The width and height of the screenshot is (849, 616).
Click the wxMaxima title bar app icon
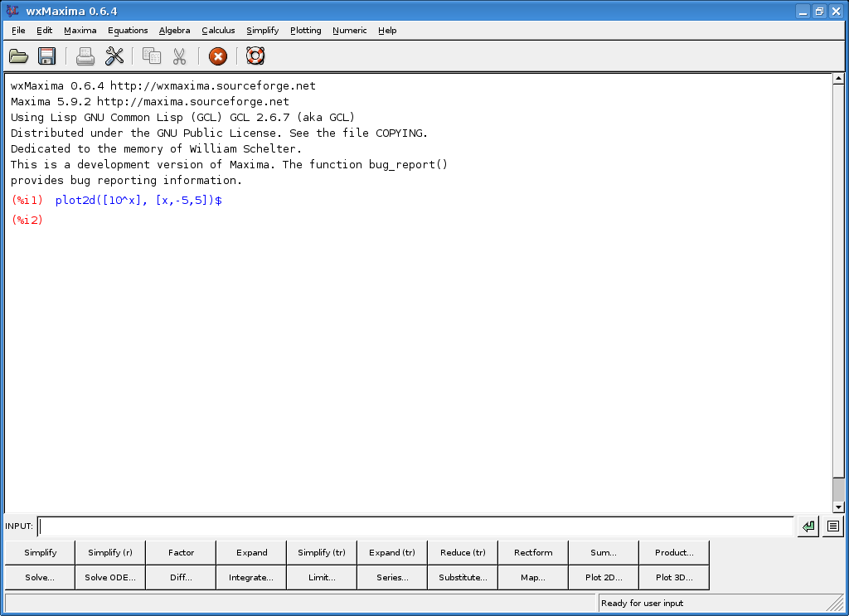coord(12,11)
